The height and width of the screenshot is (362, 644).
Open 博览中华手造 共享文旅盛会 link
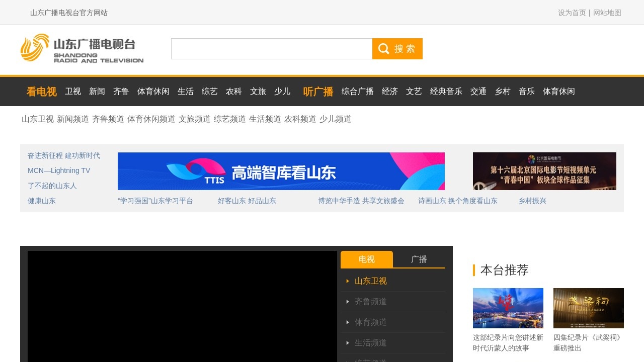pos(361,201)
